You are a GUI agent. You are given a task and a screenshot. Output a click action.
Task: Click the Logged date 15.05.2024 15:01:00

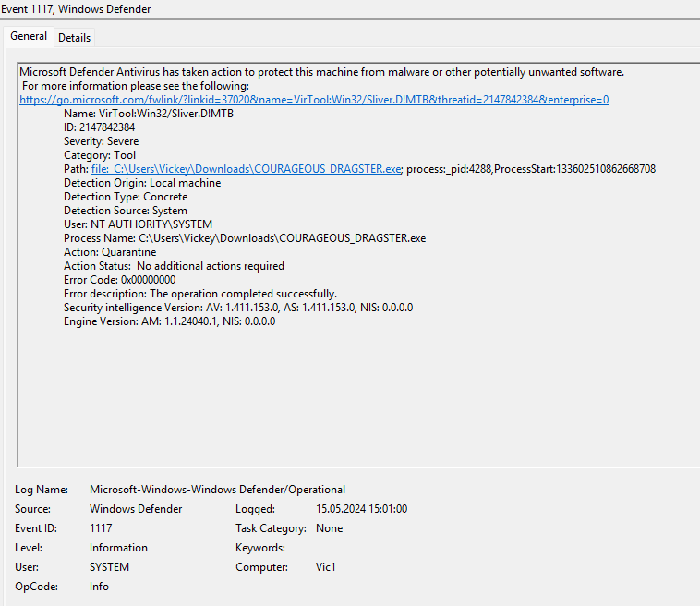pos(361,509)
